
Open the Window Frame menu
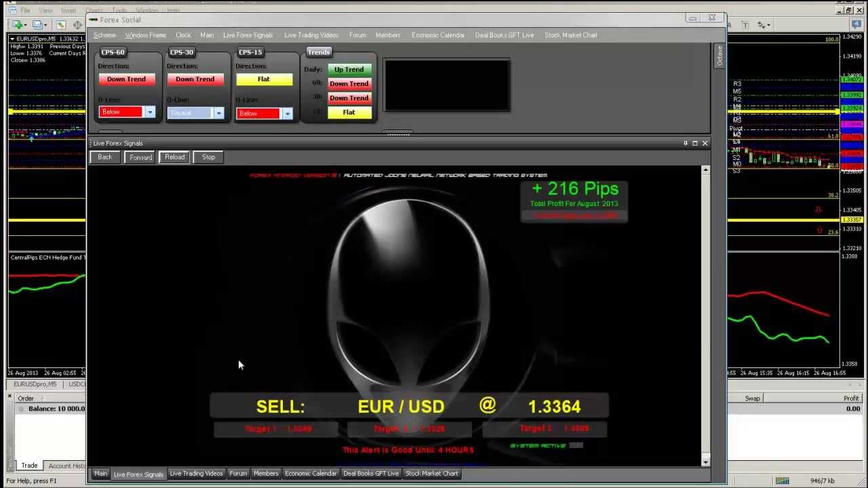pos(145,35)
